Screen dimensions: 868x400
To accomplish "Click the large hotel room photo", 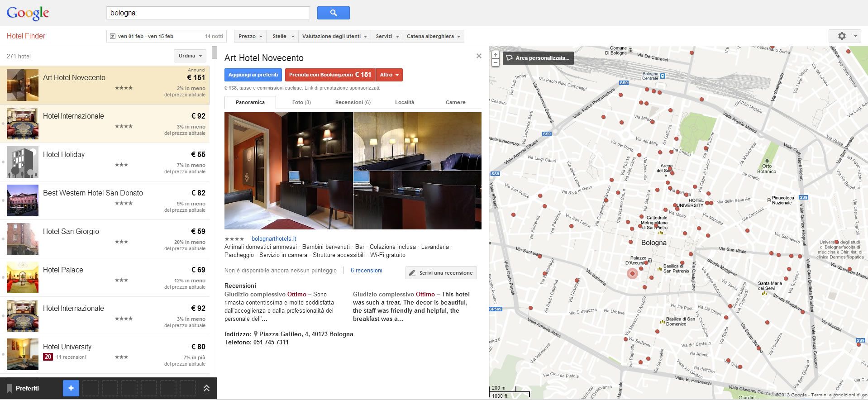I will coord(288,171).
